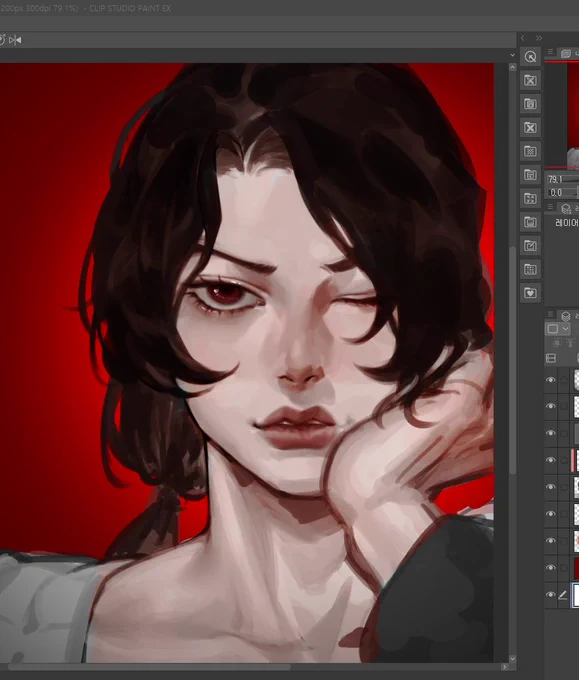
Task: Hide the layer just above the dark red layer
Action: point(551,541)
